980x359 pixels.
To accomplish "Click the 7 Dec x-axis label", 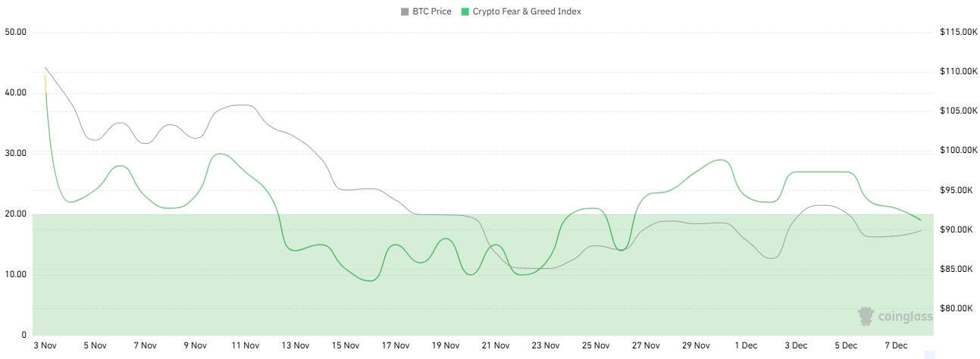I will [896, 345].
